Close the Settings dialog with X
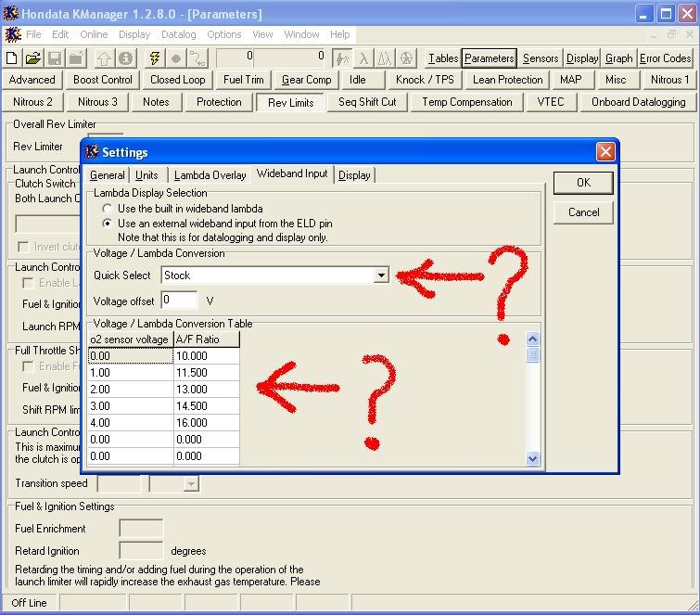This screenshot has width=700, height=615. coord(605,151)
